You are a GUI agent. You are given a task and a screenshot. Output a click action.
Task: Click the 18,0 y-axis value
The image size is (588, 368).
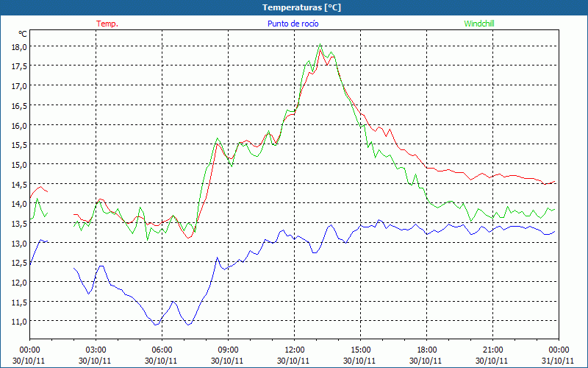pyautogui.click(x=19, y=46)
